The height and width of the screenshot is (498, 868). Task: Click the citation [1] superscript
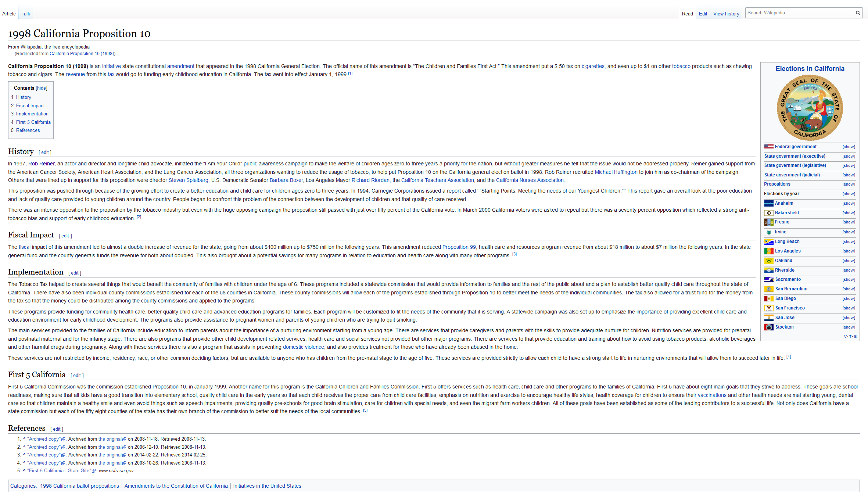[350, 74]
